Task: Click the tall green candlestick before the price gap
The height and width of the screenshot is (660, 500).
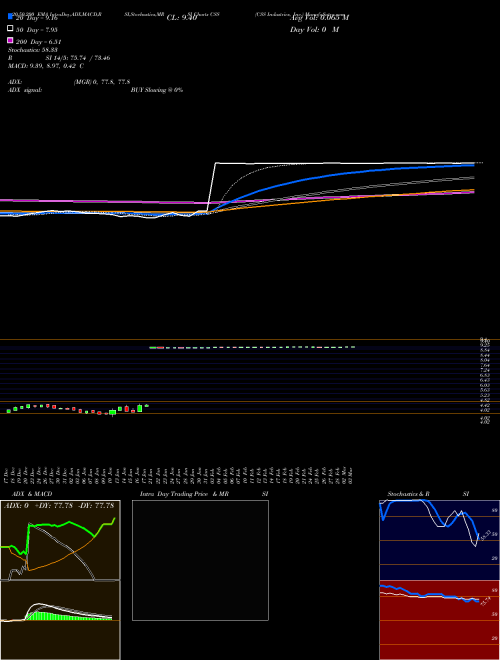Action: 140,408
